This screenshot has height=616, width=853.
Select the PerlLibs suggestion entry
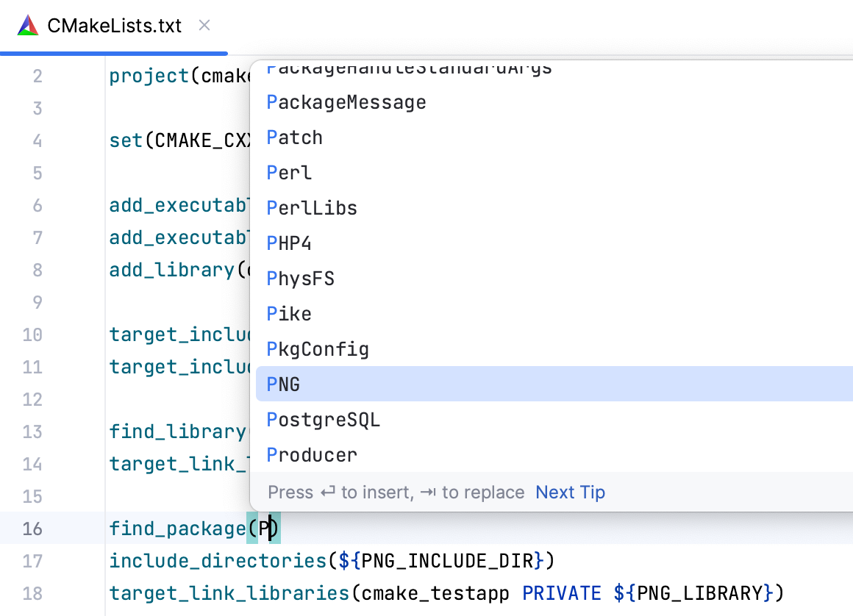(312, 207)
